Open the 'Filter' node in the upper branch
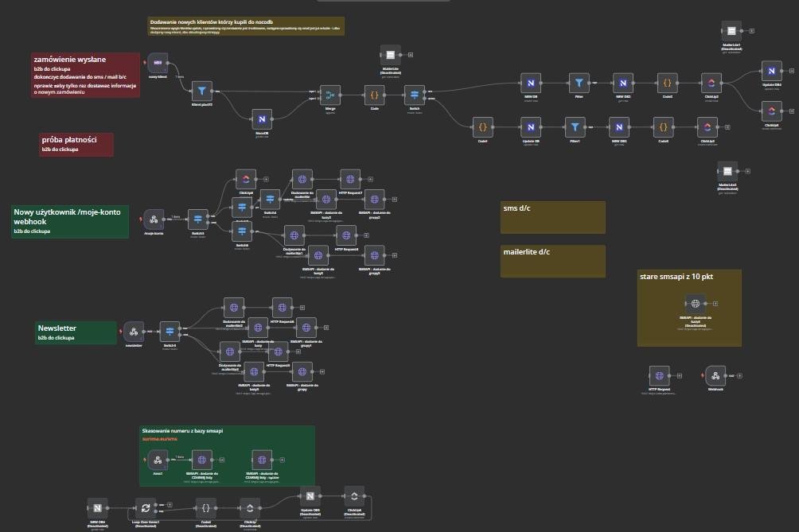This screenshot has width=799, height=532. (579, 83)
